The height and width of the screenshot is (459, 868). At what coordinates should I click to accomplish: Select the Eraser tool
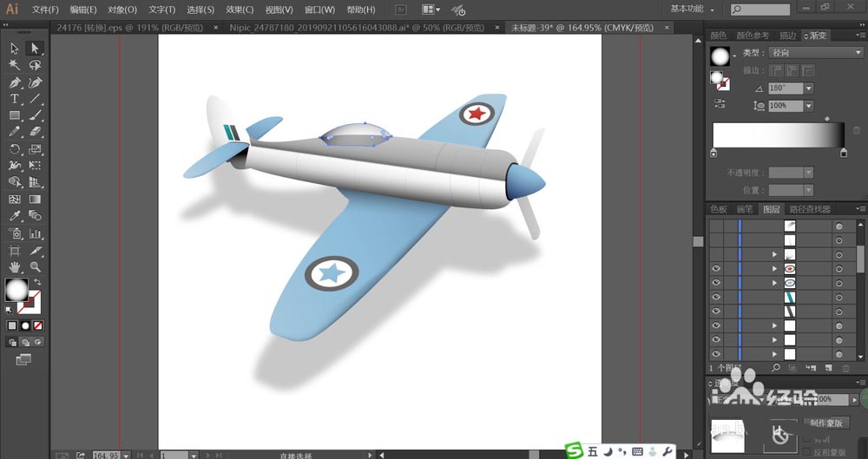click(35, 133)
